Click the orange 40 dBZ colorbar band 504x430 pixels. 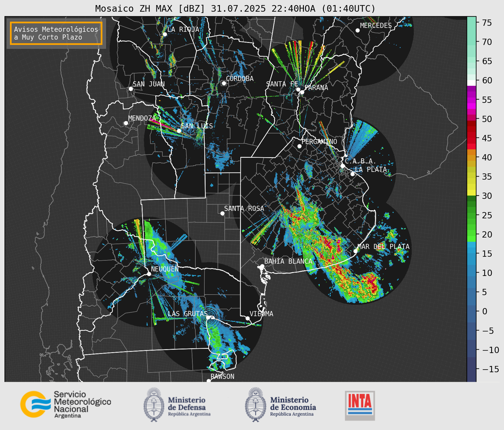[x=471, y=158]
